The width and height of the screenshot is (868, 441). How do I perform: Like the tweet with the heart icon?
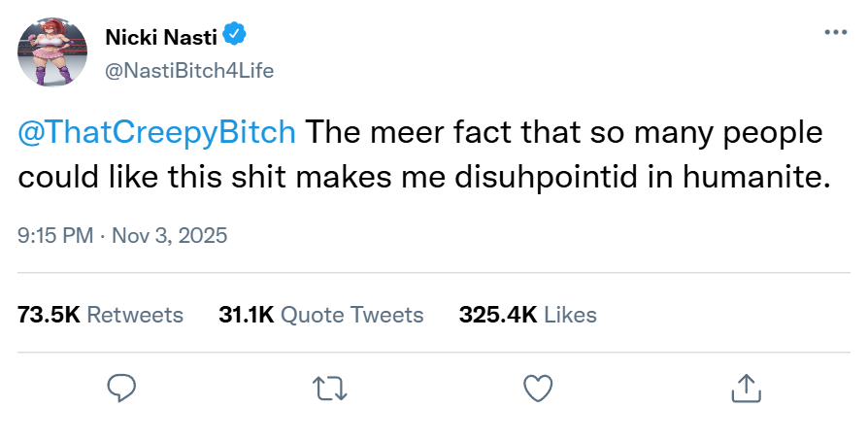pos(538,389)
